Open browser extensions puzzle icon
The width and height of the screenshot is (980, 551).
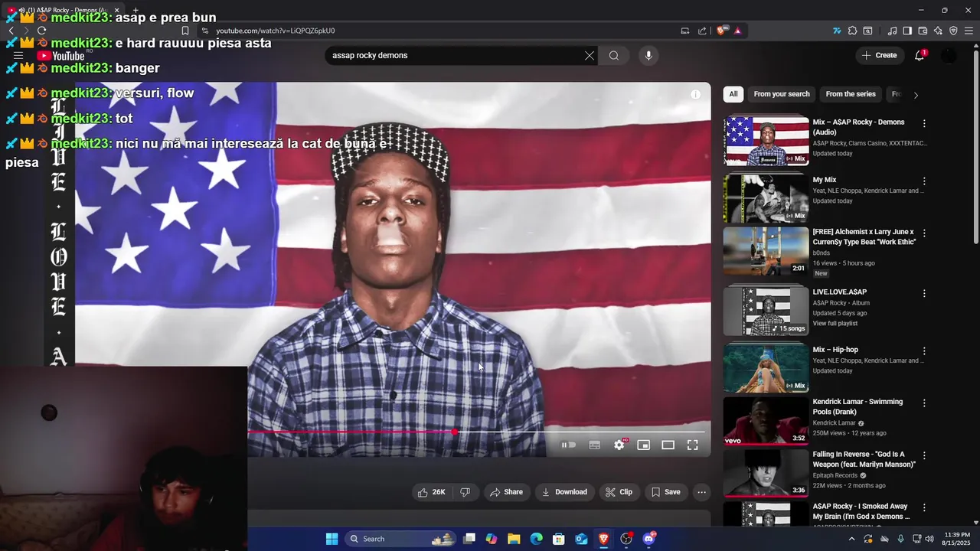click(x=852, y=31)
